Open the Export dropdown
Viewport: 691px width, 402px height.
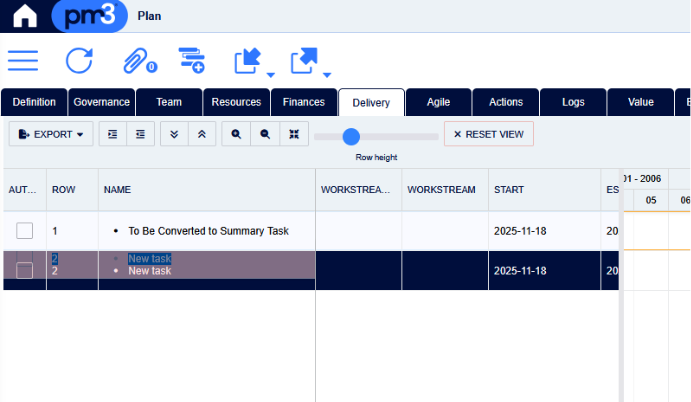51,134
